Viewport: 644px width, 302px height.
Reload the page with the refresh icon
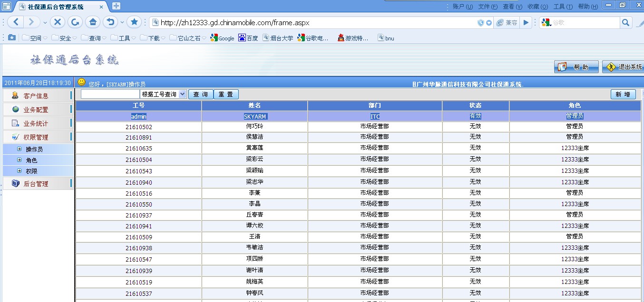click(75, 22)
